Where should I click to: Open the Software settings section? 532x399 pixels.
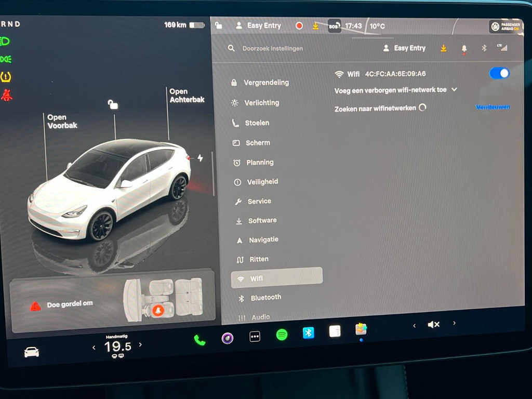[x=262, y=220]
